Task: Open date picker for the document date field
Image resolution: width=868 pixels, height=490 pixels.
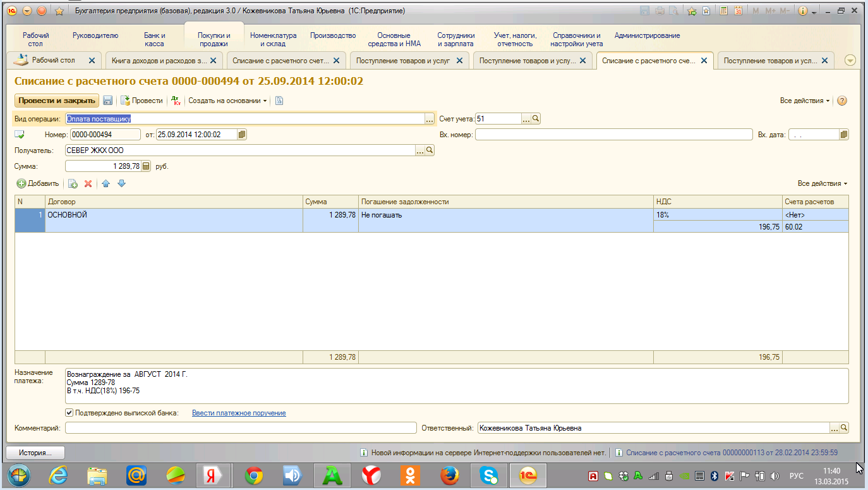Action: [242, 134]
